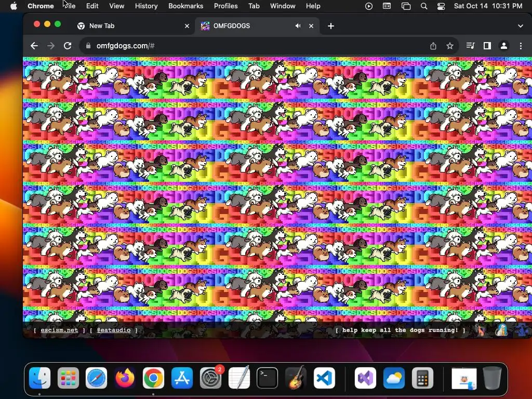Open the media control playlist icon
The image size is (532, 399).
pos(470,46)
